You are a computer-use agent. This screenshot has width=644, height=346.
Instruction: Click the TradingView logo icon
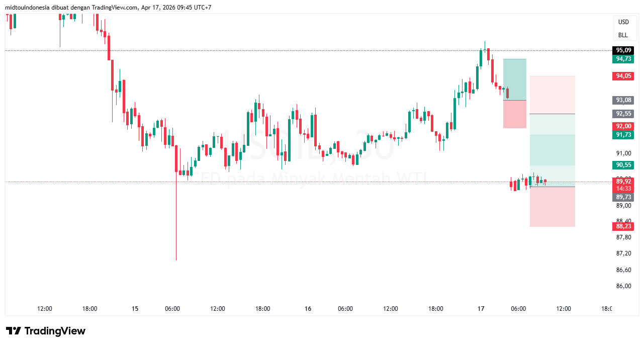click(x=13, y=331)
